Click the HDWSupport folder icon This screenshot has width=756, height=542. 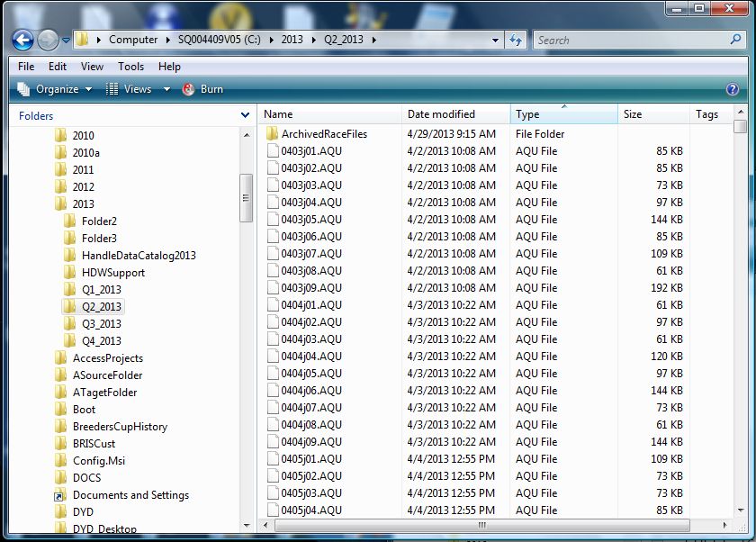tap(69, 273)
